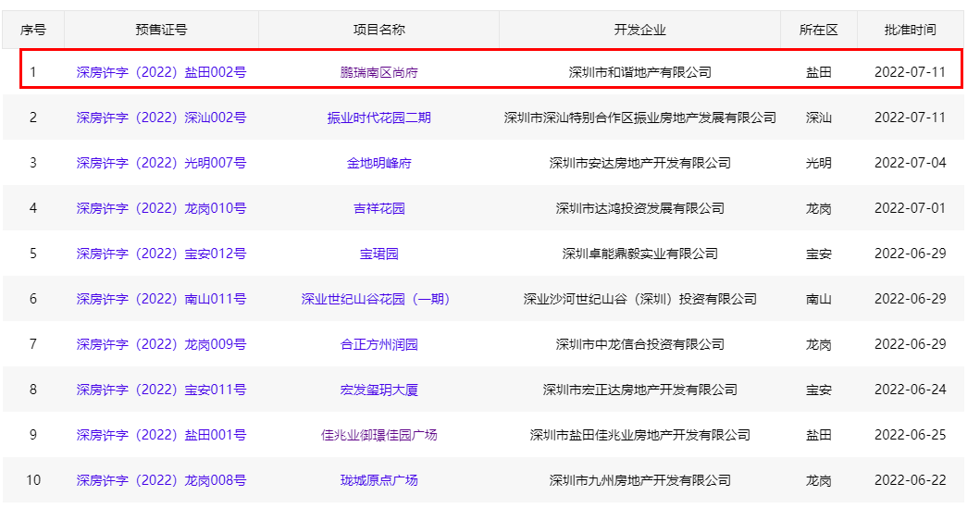The height and width of the screenshot is (508, 980).
Task: Click approval date of 宝珺园 row
Action: pyautogui.click(x=910, y=253)
